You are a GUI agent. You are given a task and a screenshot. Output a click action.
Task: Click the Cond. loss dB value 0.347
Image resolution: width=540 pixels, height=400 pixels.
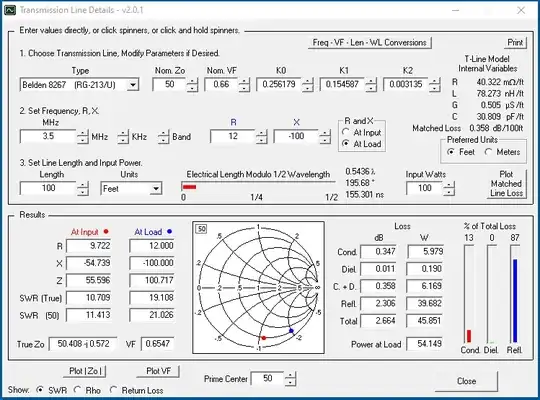(x=378, y=252)
